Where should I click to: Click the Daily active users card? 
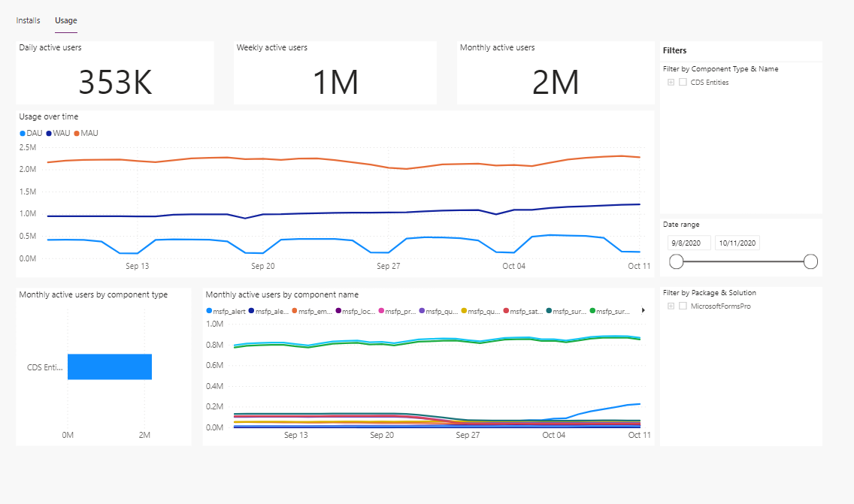click(x=115, y=73)
